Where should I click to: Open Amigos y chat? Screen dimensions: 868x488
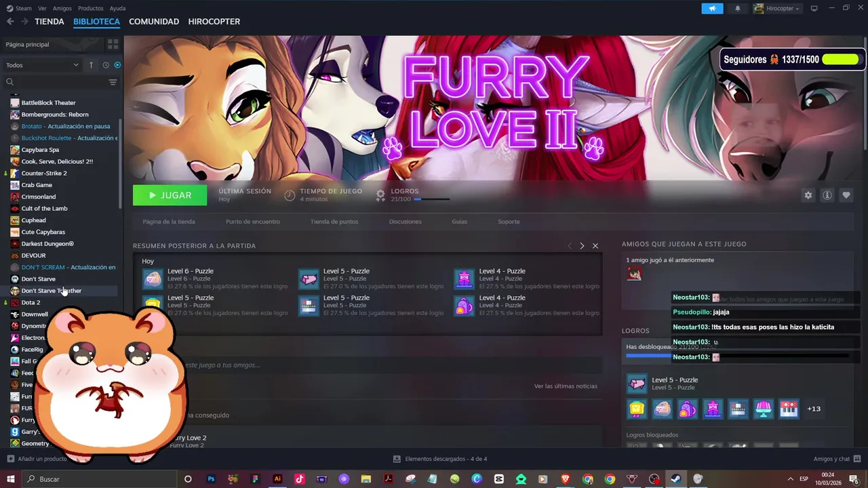[836, 459]
